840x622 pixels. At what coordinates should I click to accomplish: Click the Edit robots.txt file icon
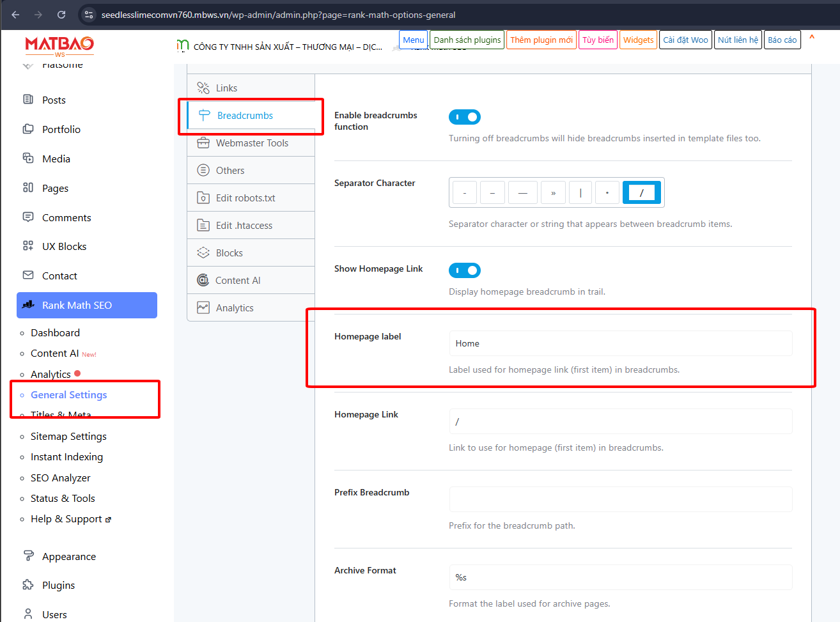(x=203, y=198)
